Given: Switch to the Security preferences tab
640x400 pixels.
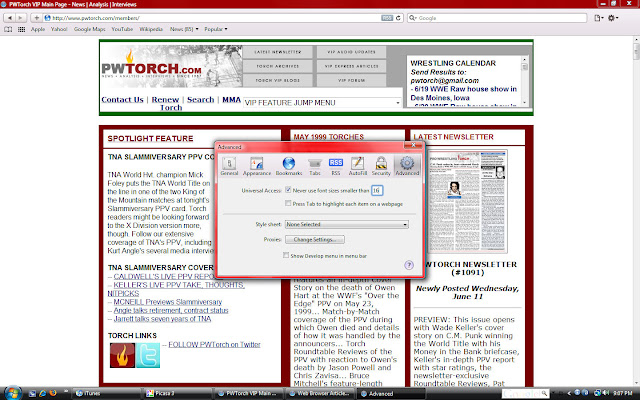Looking at the screenshot, I should click(381, 166).
